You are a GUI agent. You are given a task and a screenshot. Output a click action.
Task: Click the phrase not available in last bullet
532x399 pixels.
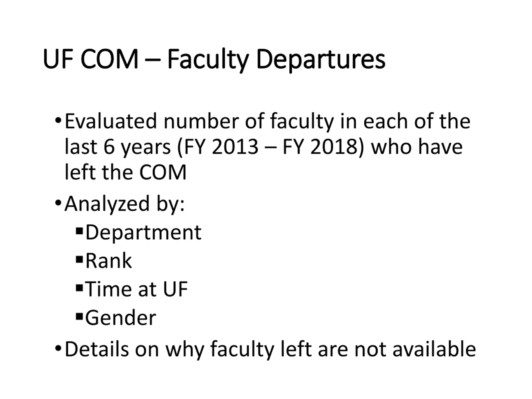click(415, 349)
